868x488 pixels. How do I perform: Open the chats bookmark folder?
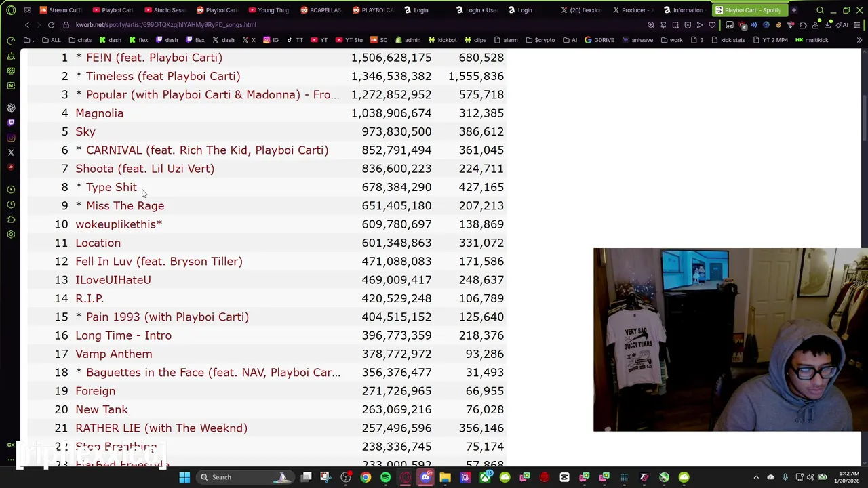(80, 40)
